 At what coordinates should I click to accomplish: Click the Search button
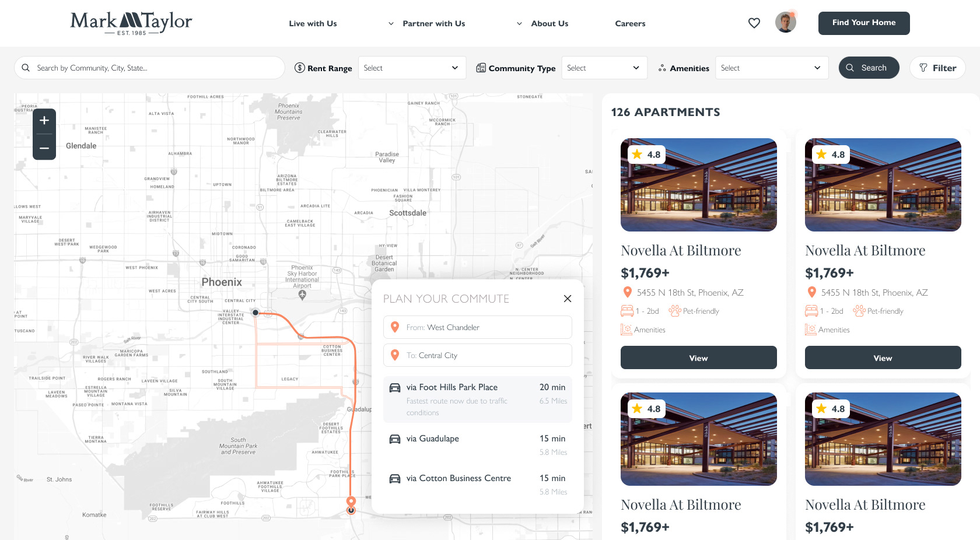click(869, 68)
